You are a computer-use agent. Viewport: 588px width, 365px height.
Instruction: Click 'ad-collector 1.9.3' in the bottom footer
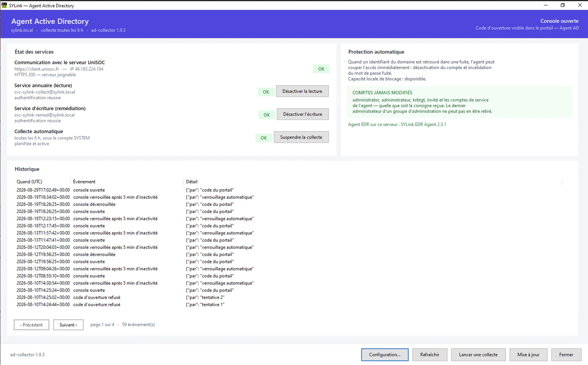[27, 355]
